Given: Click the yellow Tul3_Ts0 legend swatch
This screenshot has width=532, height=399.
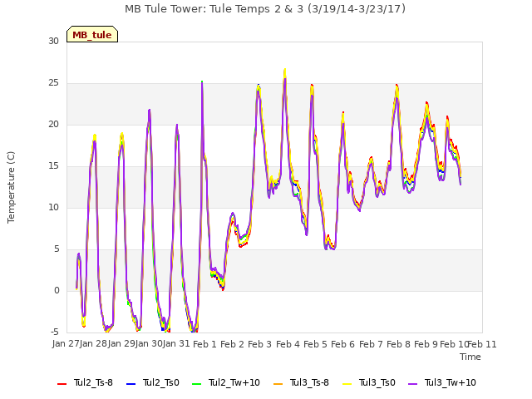Looking at the screenshot, I should [x=347, y=384].
